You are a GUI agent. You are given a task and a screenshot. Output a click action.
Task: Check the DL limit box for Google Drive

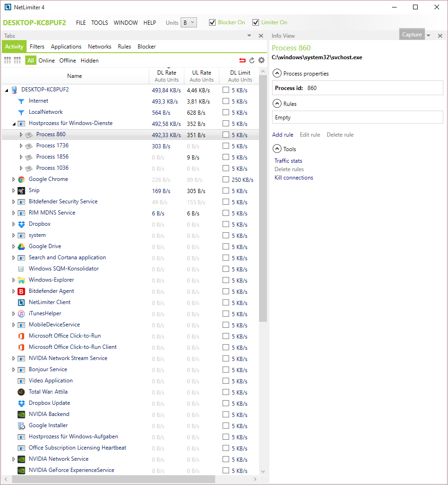pos(226,247)
